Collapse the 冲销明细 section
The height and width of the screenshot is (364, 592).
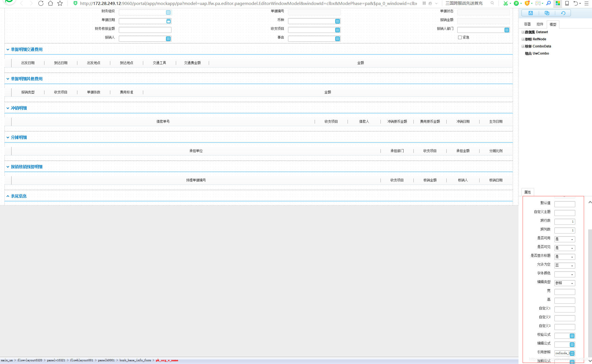(x=8, y=108)
